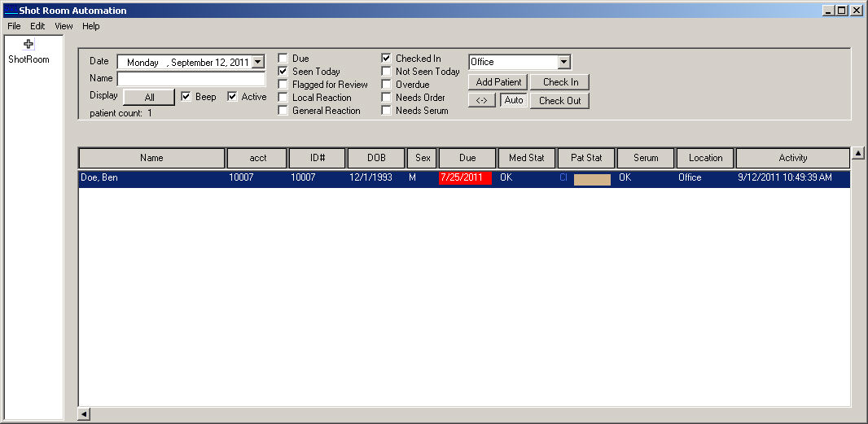Screen dimensions: 868x424
Task: Sort by the Activity column header
Action: click(x=793, y=158)
